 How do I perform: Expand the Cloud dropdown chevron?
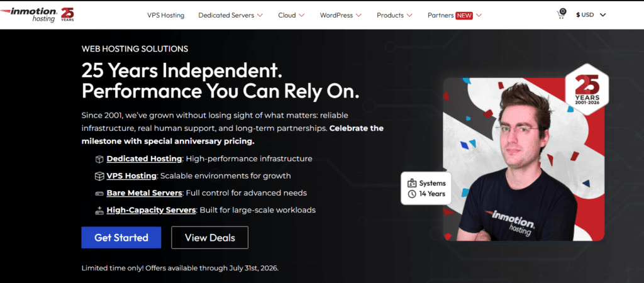point(301,16)
